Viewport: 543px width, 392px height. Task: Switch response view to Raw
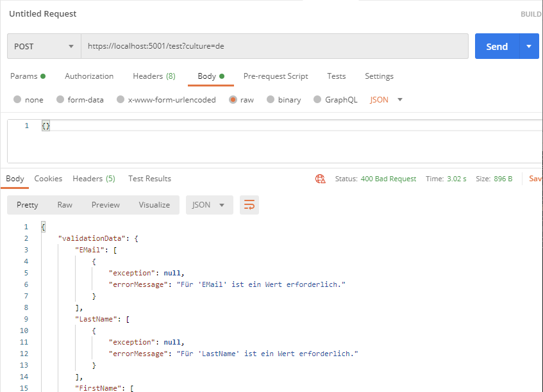pos(65,205)
